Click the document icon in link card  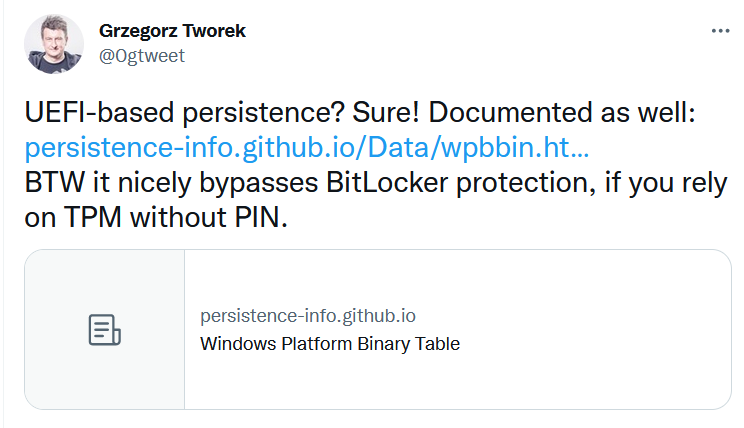click(105, 329)
